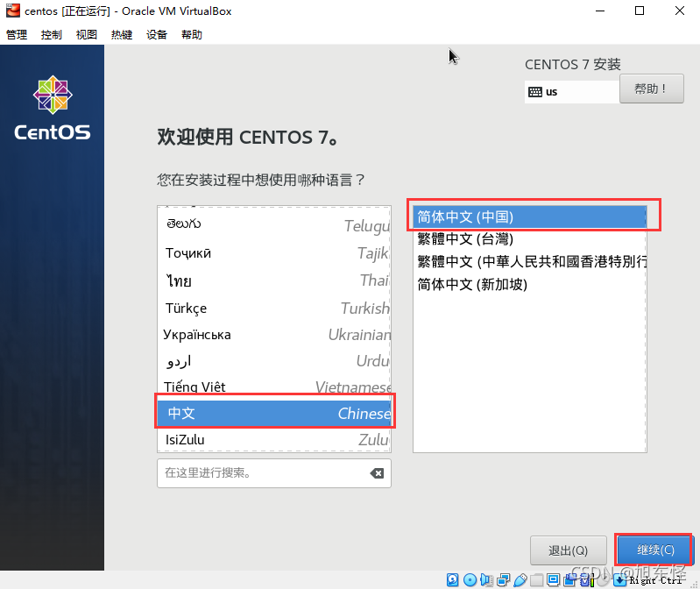Screen dimensions: 700x589
Task: Open the 设备 menu
Action: coord(157,34)
